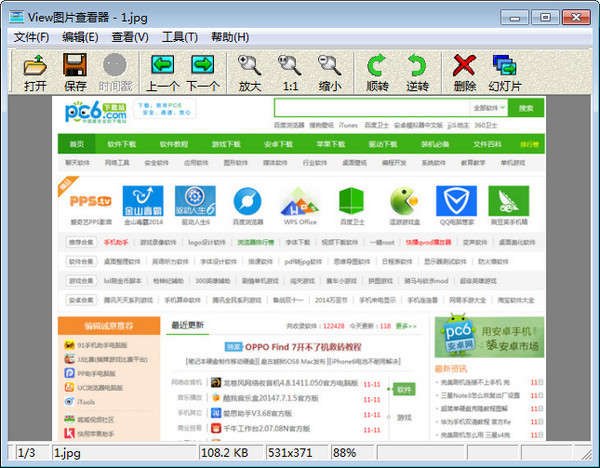The image size is (600, 468).
Task: Start slideshow with the 幻灯片 icon
Action: (x=505, y=72)
